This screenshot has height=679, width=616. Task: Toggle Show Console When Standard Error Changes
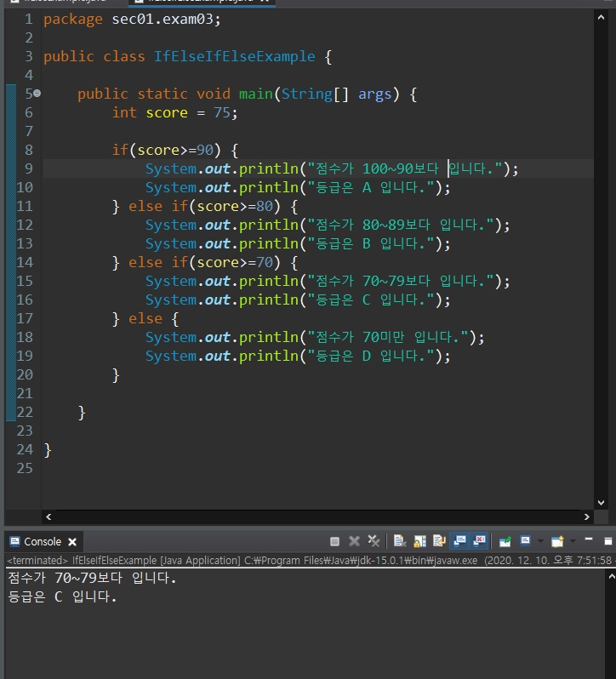click(479, 541)
